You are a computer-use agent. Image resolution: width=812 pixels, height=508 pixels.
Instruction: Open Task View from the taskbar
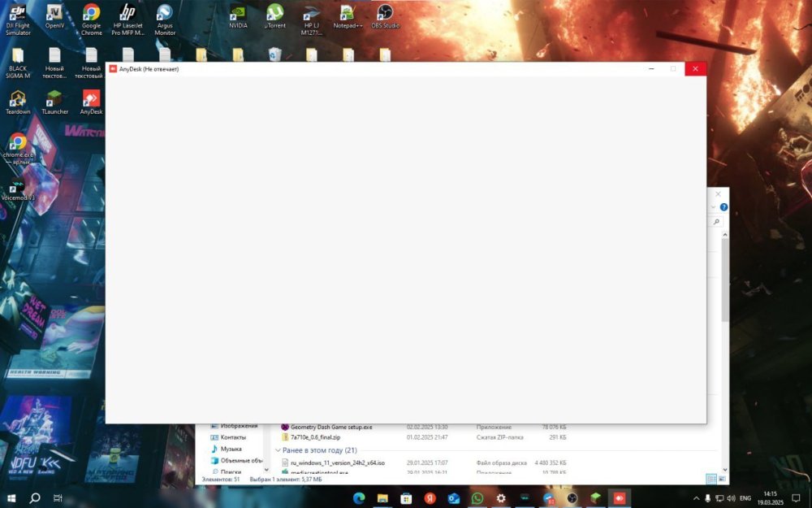[x=58, y=498]
